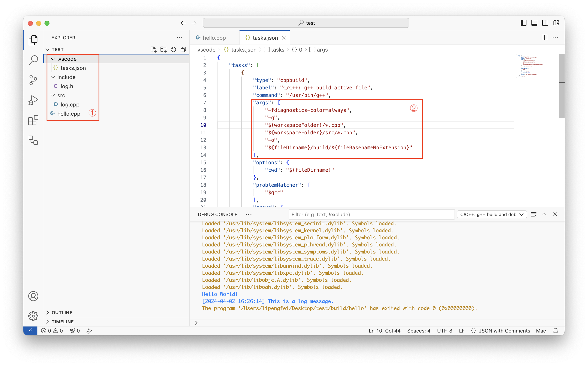Open the Search view in activity bar
588x366 pixels.
click(33, 60)
